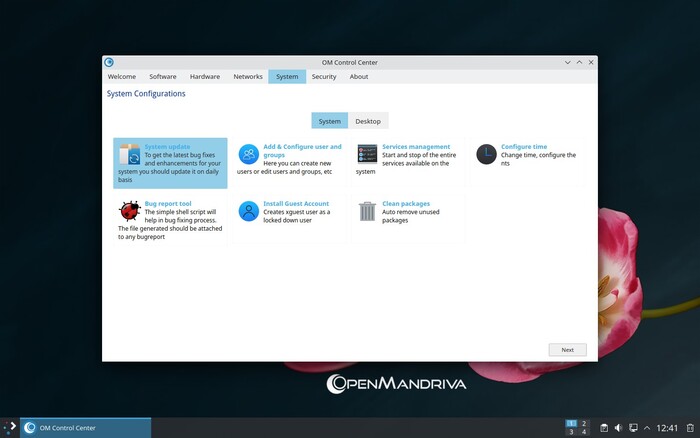Image resolution: width=700 pixels, height=438 pixels.
Task: Open the Services management terminal icon
Action: [367, 154]
